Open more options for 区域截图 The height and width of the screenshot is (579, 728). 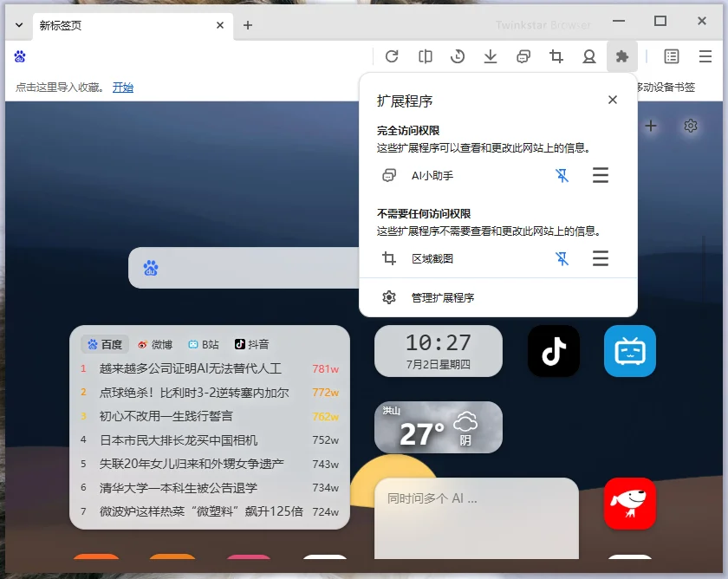(601, 258)
